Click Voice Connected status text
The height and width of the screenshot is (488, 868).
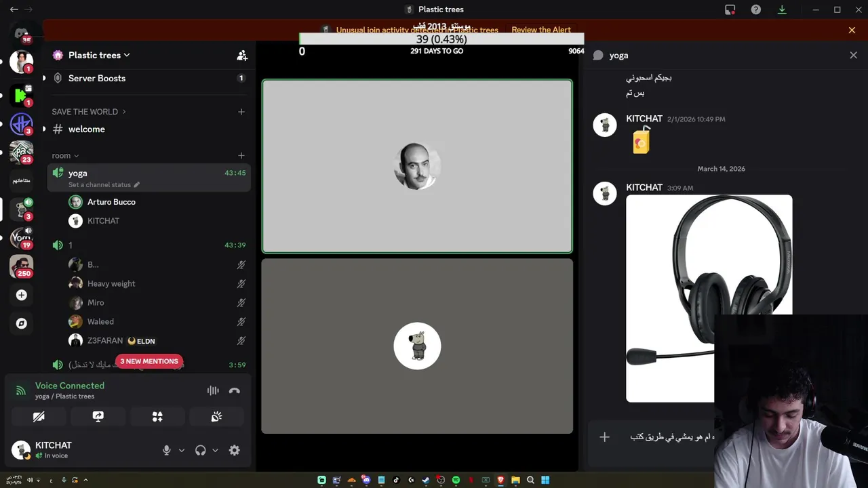(x=70, y=386)
